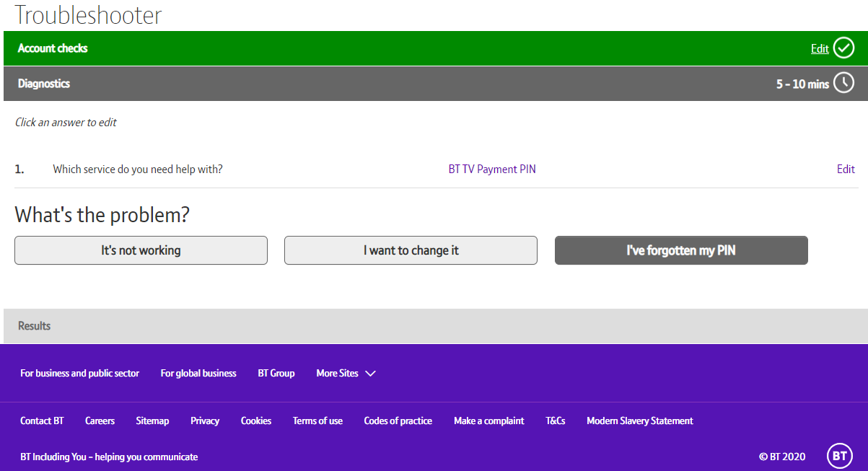Visit the Careers page link
Viewport: 868px width, 471px height.
coord(100,421)
